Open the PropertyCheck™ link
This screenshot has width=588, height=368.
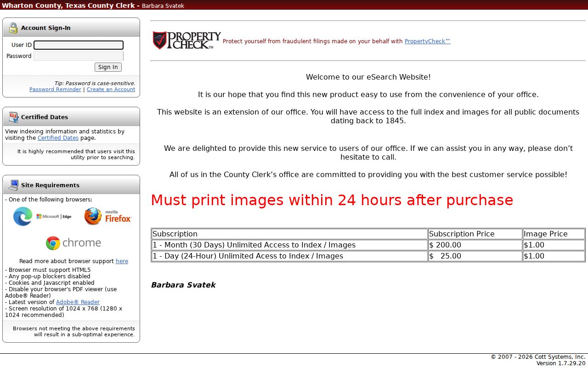427,41
